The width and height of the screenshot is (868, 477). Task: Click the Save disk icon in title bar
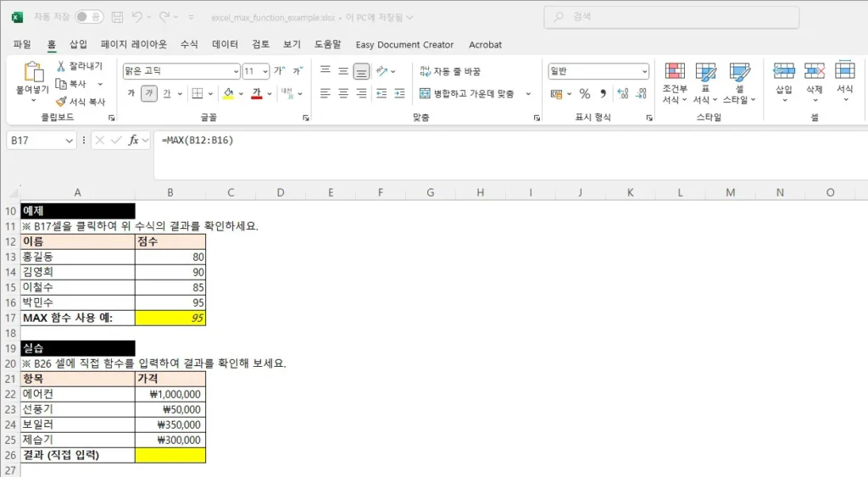coord(117,17)
